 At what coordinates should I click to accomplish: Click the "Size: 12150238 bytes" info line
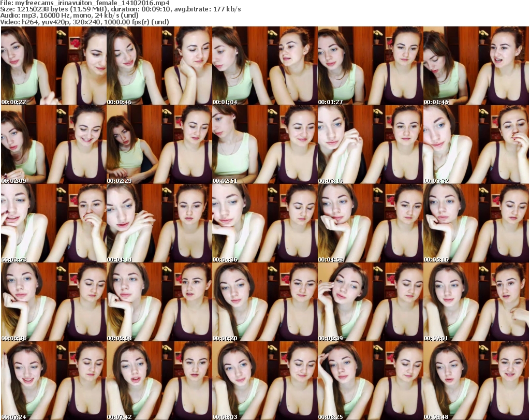120,9
